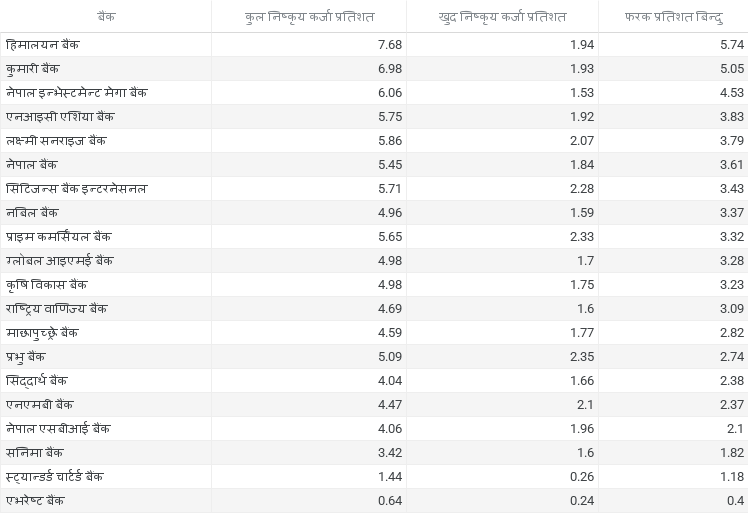Image resolution: width=748 pixels, height=514 pixels.
Task: Click the फरक प्रतिशत बिन्दु column header
Action: 673,17
